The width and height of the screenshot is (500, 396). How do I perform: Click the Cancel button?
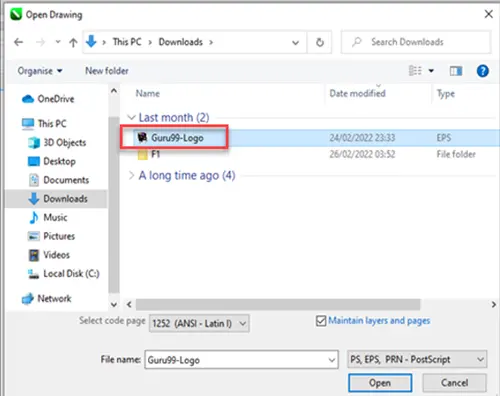pos(454,383)
